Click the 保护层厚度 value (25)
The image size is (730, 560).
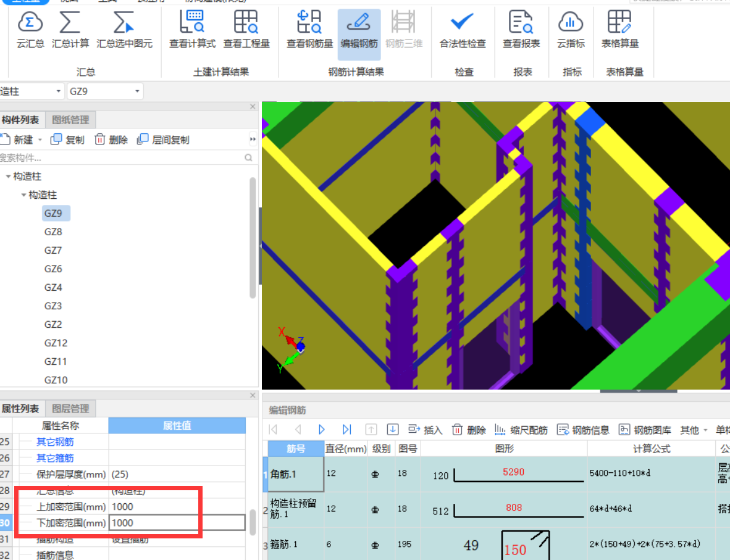[177, 474]
